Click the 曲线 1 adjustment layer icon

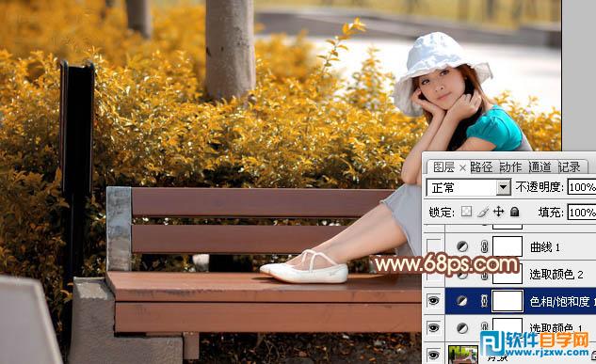coord(462,246)
